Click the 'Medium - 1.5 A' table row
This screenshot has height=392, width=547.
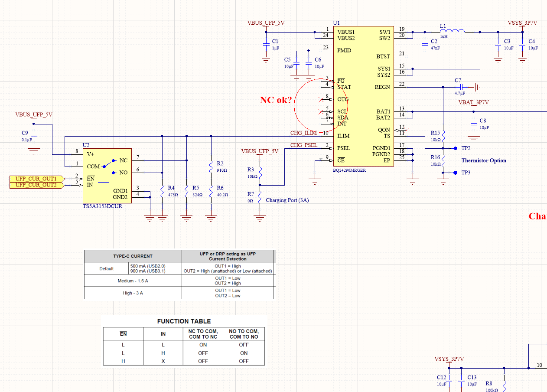click(133, 281)
